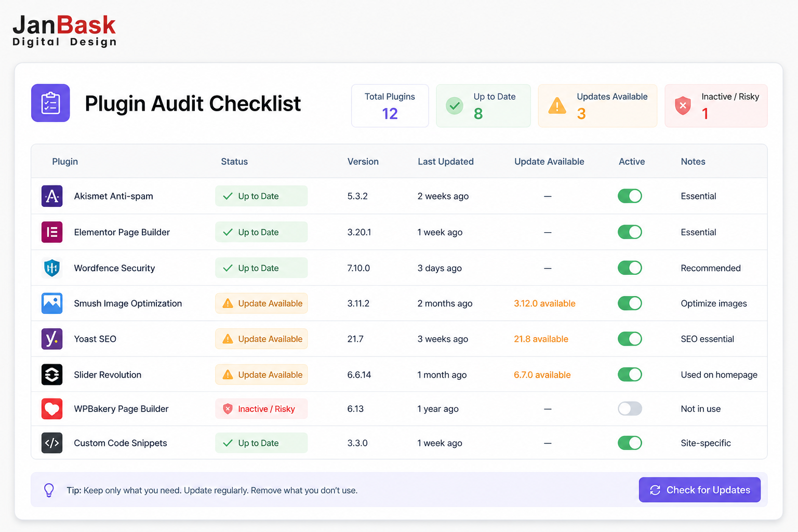The height and width of the screenshot is (532, 798).
Task: Click the Yoast SEO plugin icon
Action: click(x=52, y=339)
